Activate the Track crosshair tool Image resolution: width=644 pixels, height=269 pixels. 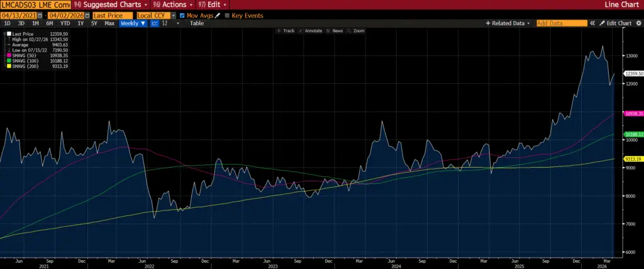286,31
